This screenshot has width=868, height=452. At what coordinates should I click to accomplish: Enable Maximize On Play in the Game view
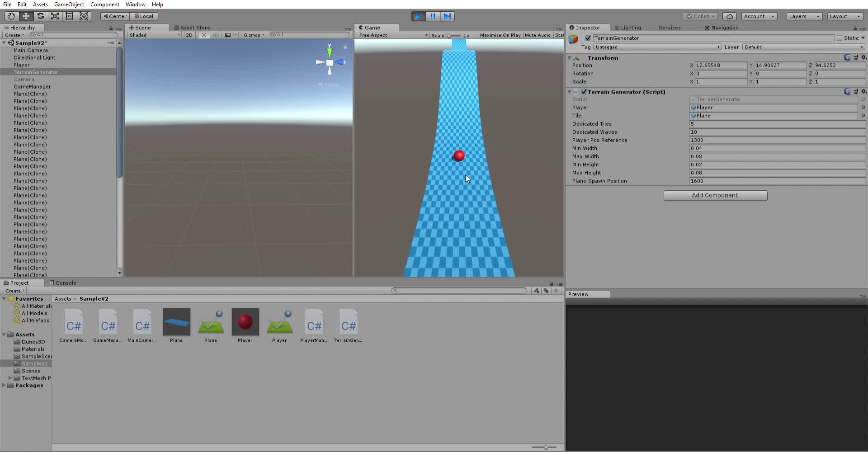click(x=500, y=35)
